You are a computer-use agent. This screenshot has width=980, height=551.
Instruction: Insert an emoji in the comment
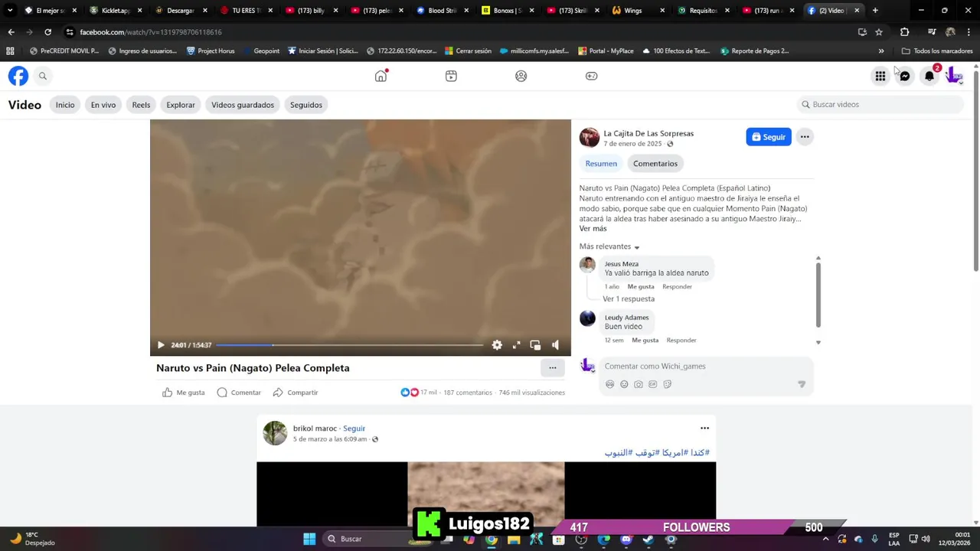(624, 384)
